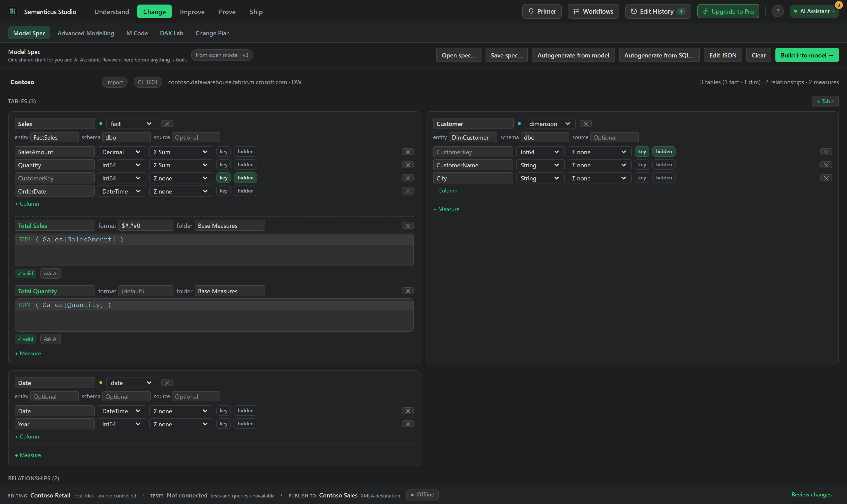Image resolution: width=847 pixels, height=504 pixels.
Task: Delete the OrderDate column row
Action: 408,191
